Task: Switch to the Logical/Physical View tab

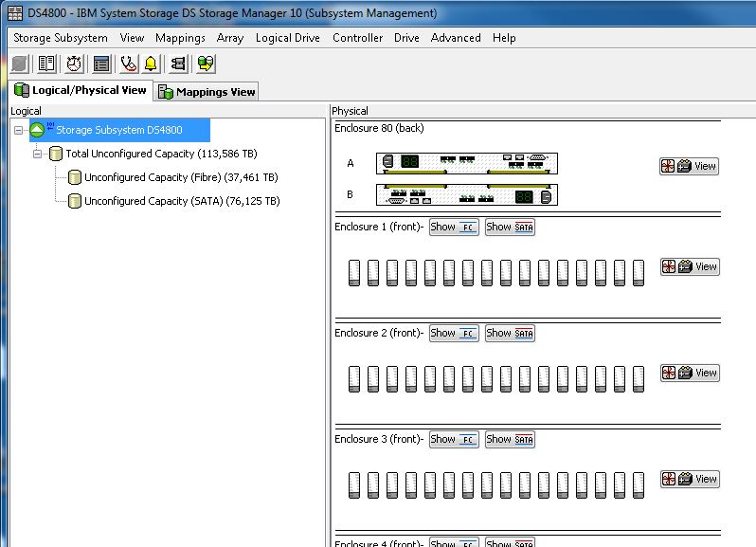Action: coord(81,90)
